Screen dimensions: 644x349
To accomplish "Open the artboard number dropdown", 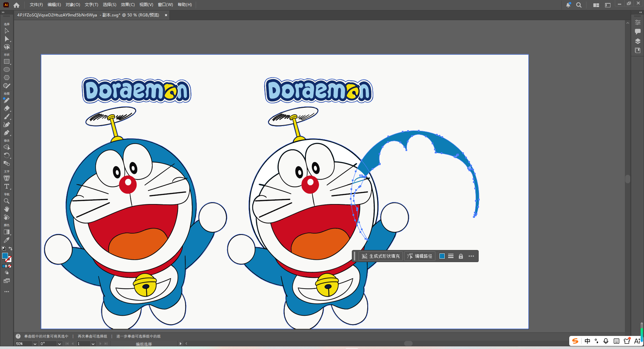I will pyautogui.click(x=93, y=344).
